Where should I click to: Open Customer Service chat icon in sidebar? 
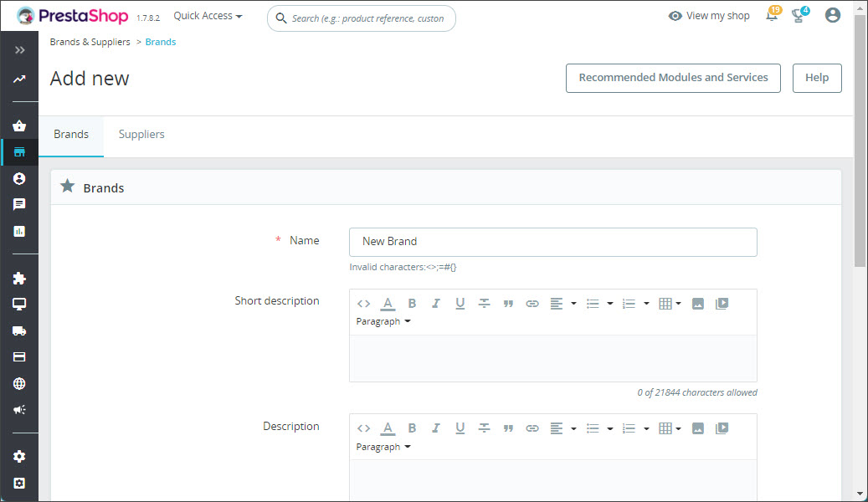[19, 205]
